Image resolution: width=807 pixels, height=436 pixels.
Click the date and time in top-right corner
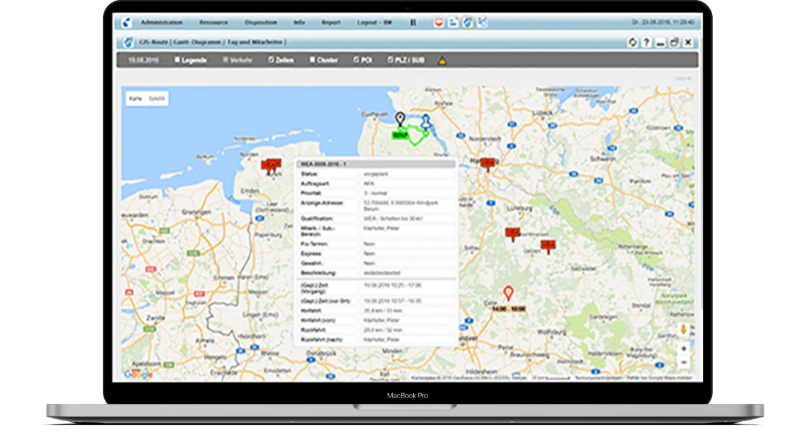tap(663, 23)
